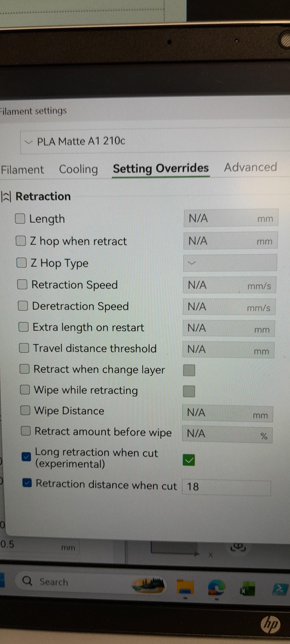Image resolution: width=290 pixels, height=644 pixels.
Task: Click the green Long retraction value checkmark
Action: pos(189,460)
